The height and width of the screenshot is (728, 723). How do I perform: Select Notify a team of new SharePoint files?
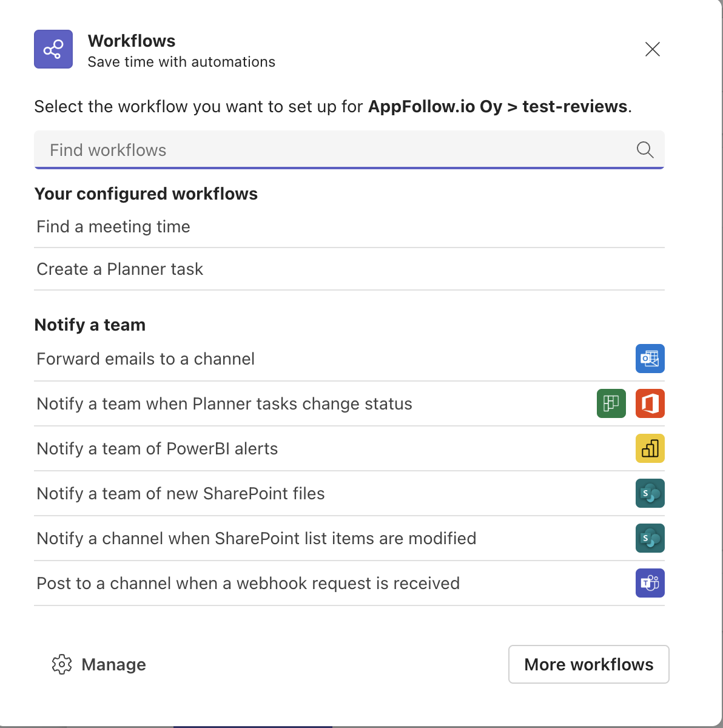click(349, 494)
